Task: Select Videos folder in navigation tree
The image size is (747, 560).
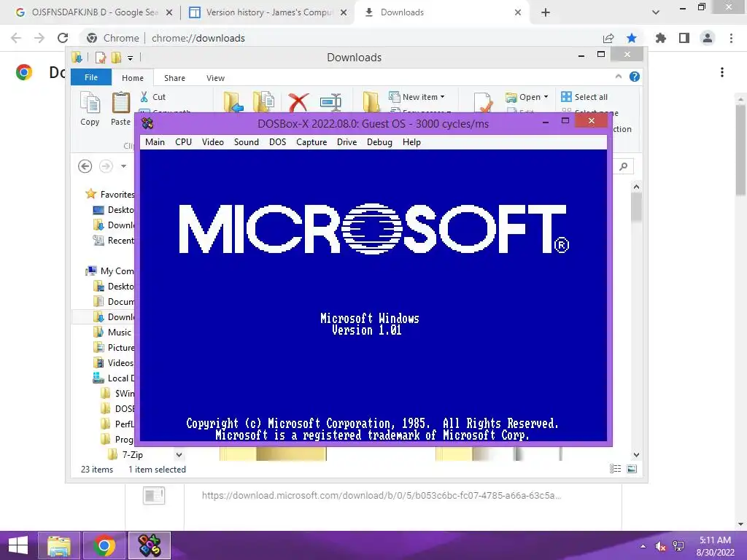Action: (113, 363)
